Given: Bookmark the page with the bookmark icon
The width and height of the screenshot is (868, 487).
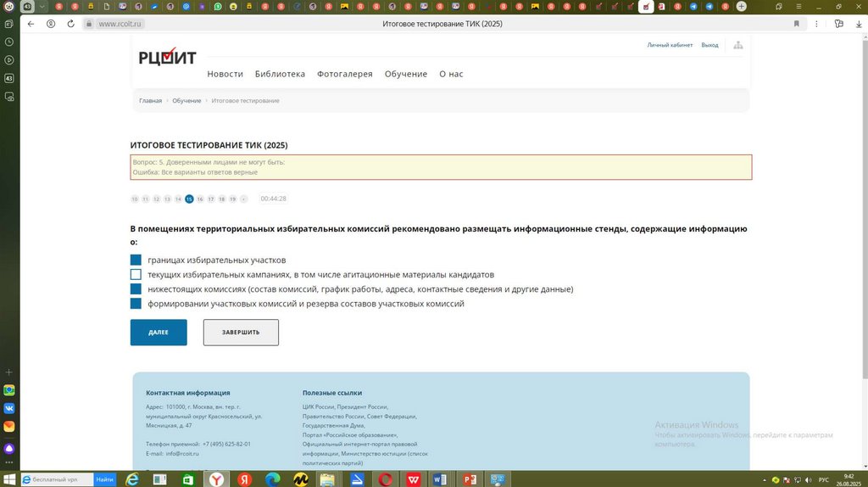Looking at the screenshot, I should pyautogui.click(x=797, y=24).
